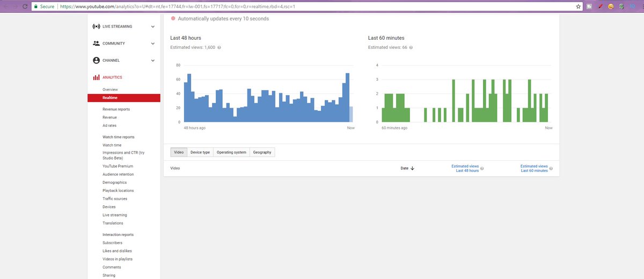This screenshot has width=644, height=279.
Task: Switch to the Device type tab
Action: coord(200,152)
